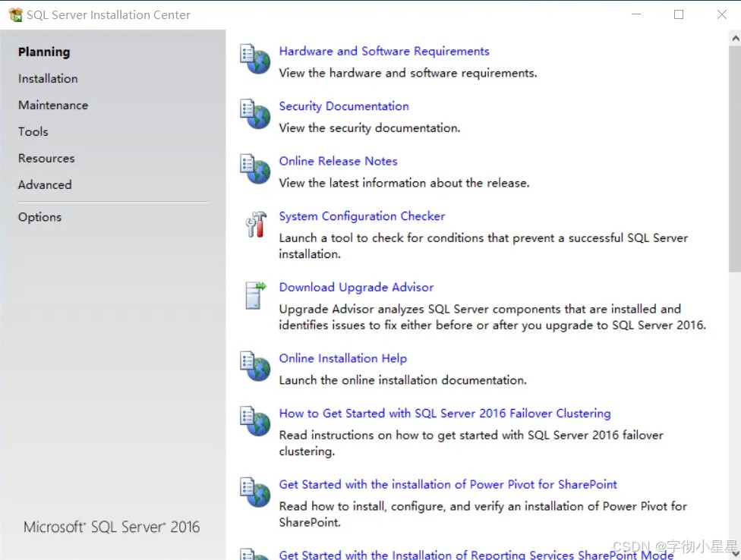
Task: Open Hardware and Software Requirements link
Action: coord(384,51)
